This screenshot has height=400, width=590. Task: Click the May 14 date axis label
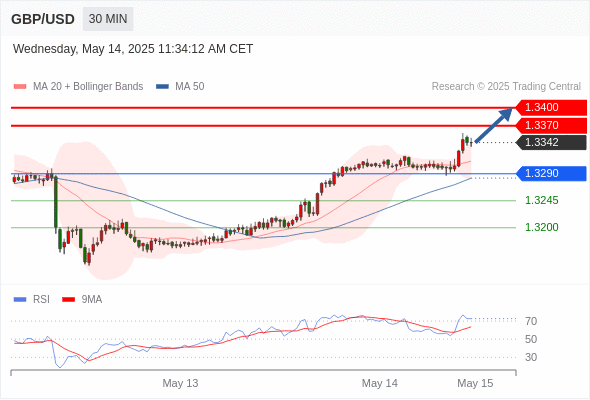380,383
